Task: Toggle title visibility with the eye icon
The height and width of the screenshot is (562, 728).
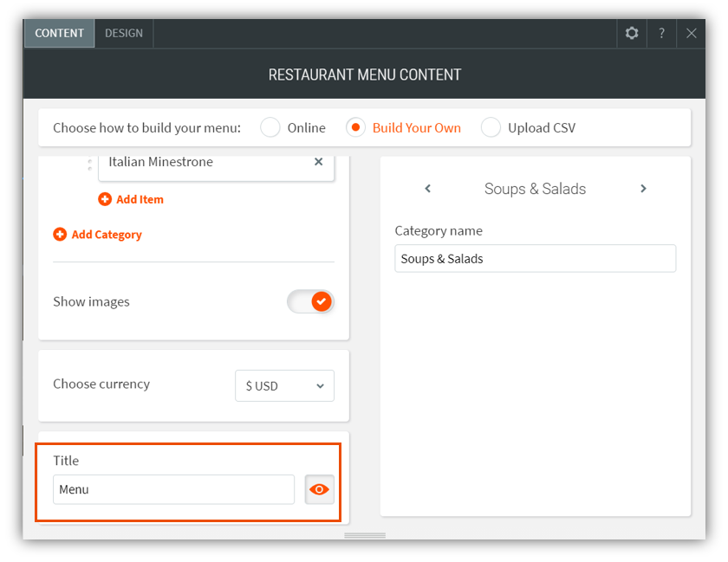Action: pos(320,489)
